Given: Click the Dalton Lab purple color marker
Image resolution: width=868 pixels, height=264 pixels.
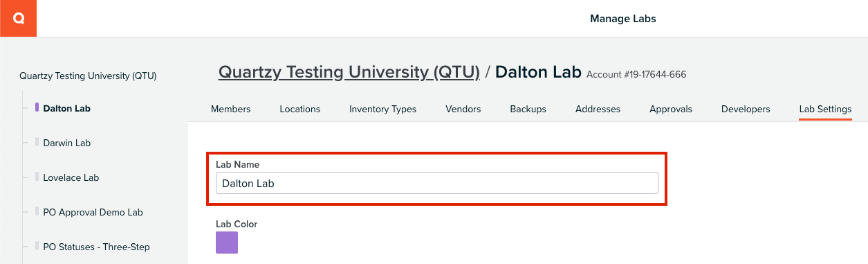Looking at the screenshot, I should (x=37, y=107).
